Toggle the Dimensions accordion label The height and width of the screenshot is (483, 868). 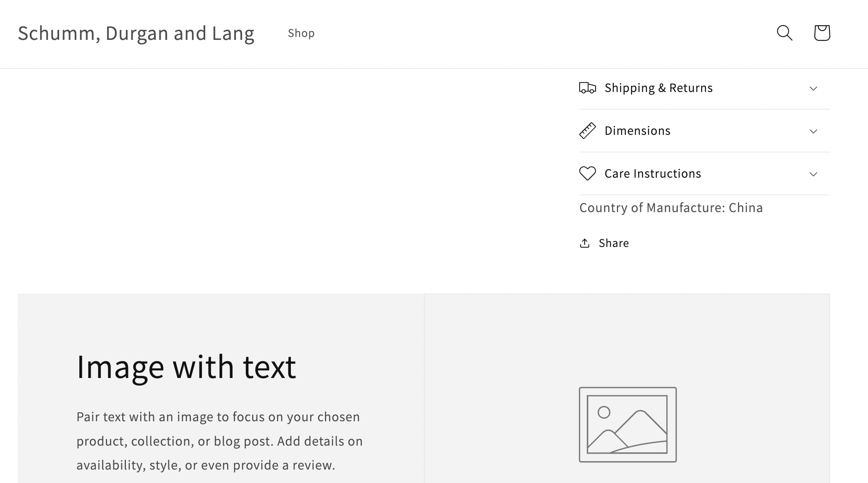[637, 131]
